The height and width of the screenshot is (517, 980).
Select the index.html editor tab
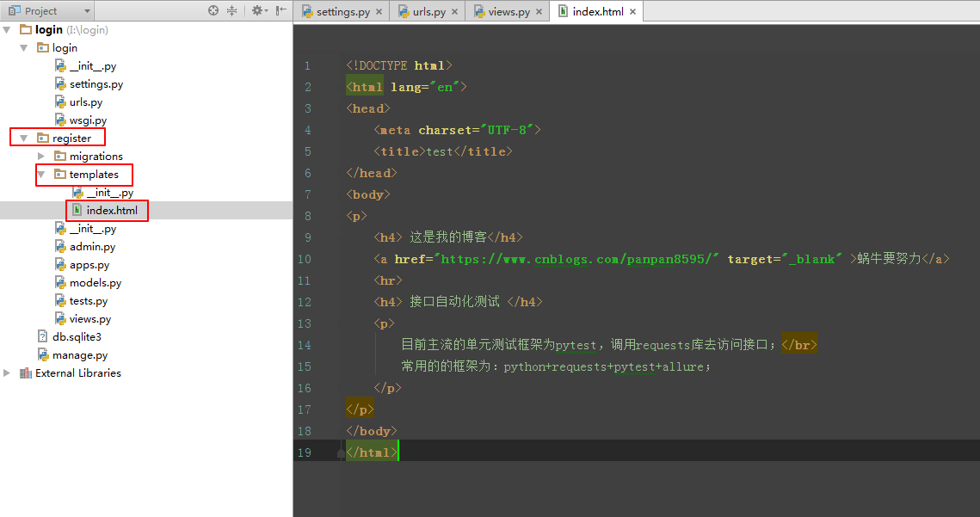tap(597, 12)
